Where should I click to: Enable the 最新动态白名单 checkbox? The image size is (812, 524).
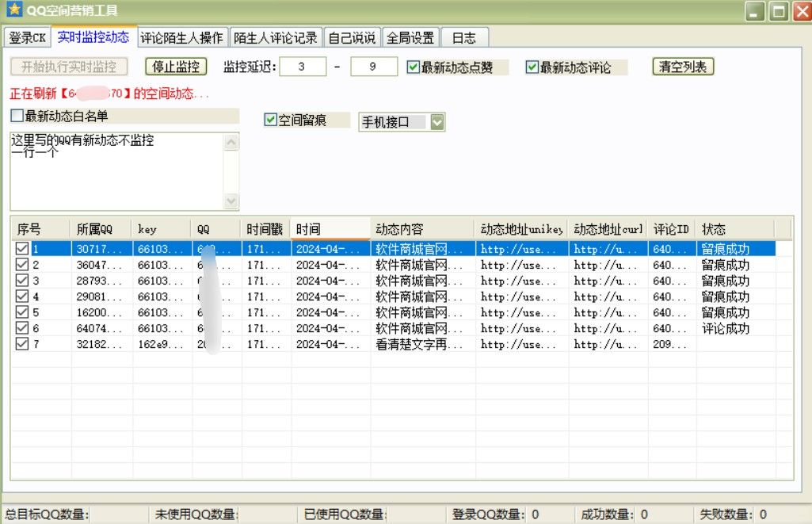17,116
